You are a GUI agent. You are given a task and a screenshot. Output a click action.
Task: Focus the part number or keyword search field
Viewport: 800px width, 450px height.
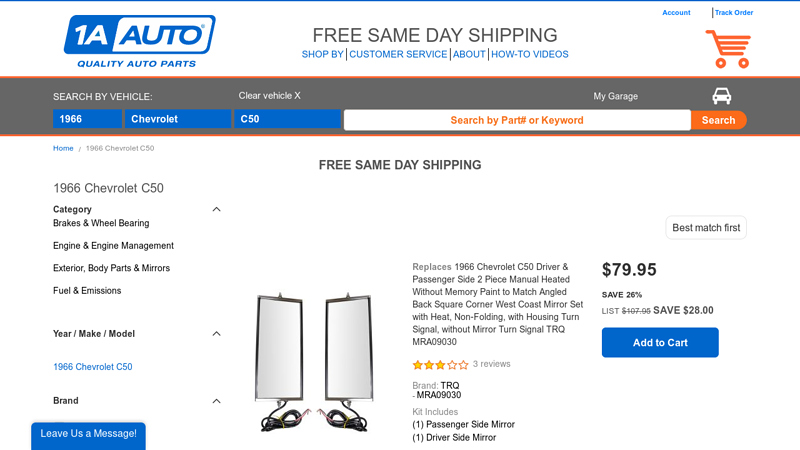click(x=517, y=120)
